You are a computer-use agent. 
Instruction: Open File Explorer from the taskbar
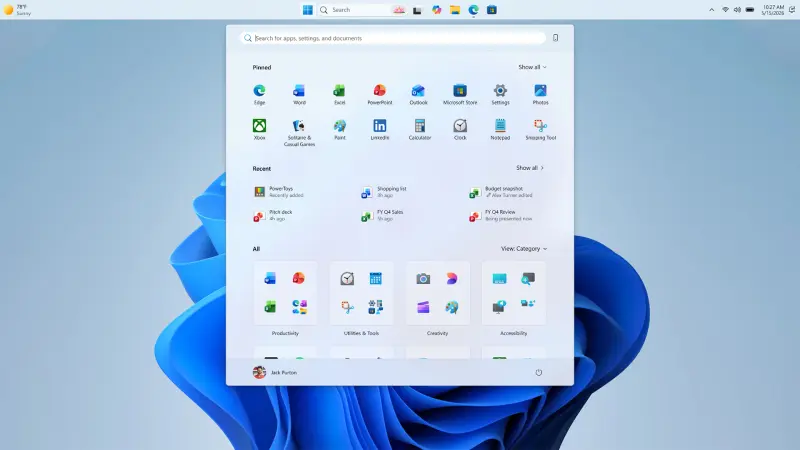[455, 10]
